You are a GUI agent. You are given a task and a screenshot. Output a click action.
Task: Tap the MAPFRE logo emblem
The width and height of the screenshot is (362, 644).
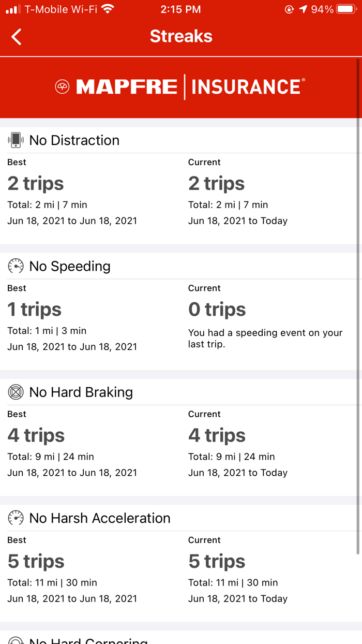click(x=62, y=87)
